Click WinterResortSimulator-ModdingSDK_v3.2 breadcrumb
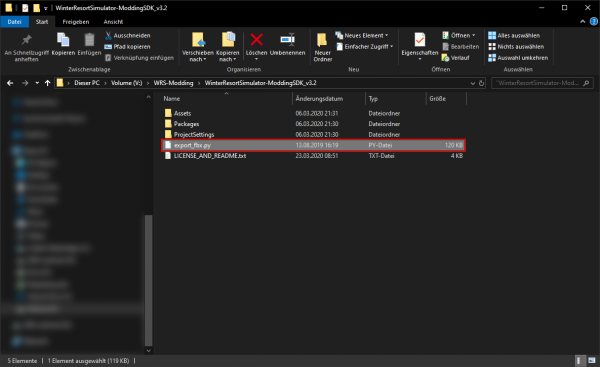The image size is (600, 367). (261, 83)
